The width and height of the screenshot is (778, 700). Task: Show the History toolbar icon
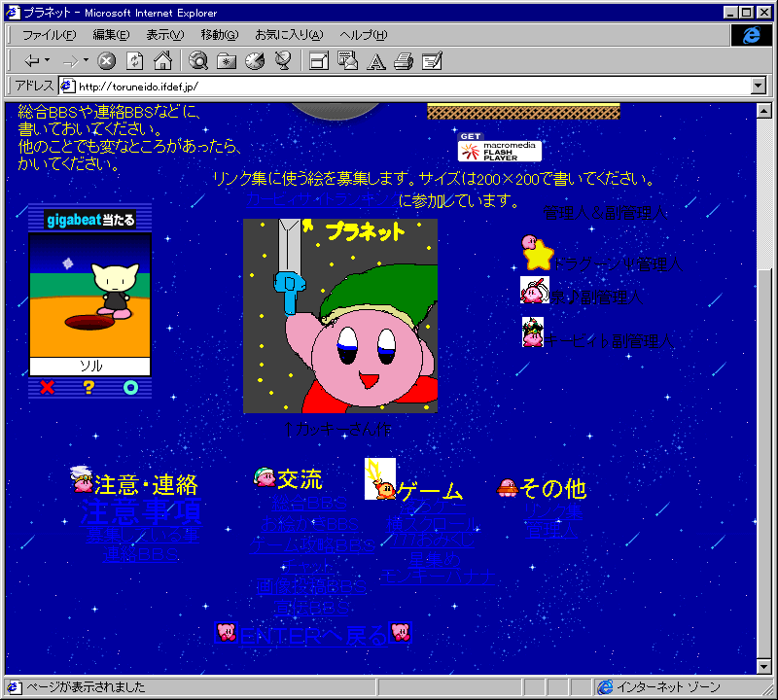255,61
